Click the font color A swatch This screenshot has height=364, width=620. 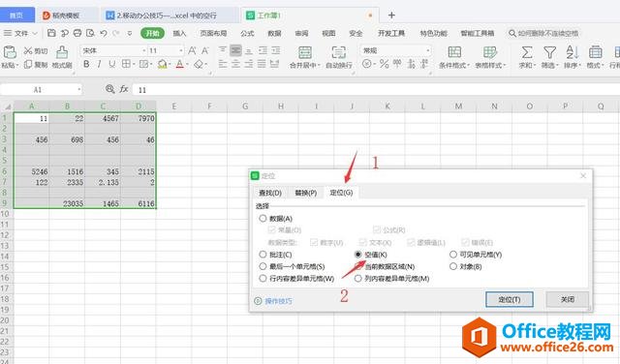[x=180, y=64]
